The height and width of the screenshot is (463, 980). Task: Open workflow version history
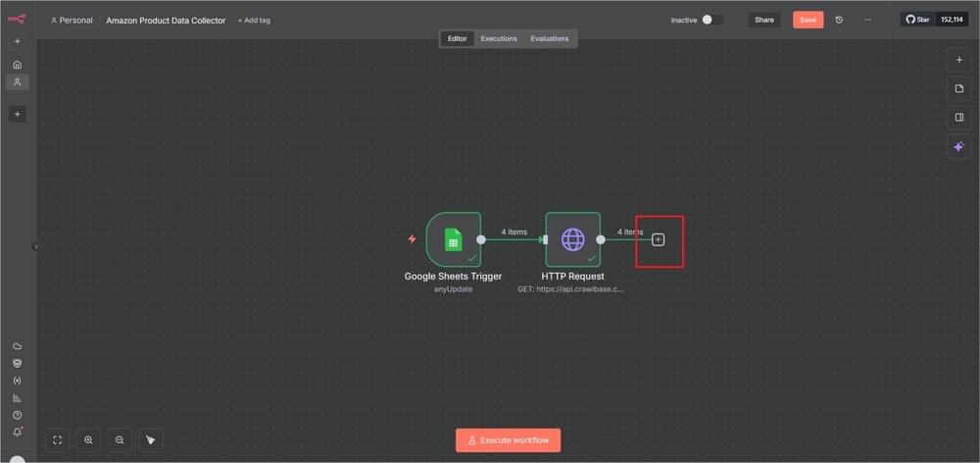click(839, 20)
